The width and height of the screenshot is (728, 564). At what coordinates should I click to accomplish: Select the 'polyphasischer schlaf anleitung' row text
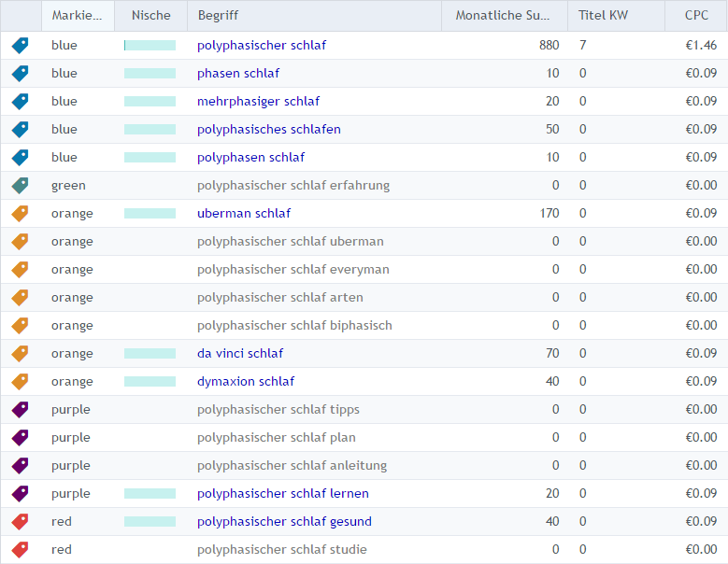[x=292, y=466]
